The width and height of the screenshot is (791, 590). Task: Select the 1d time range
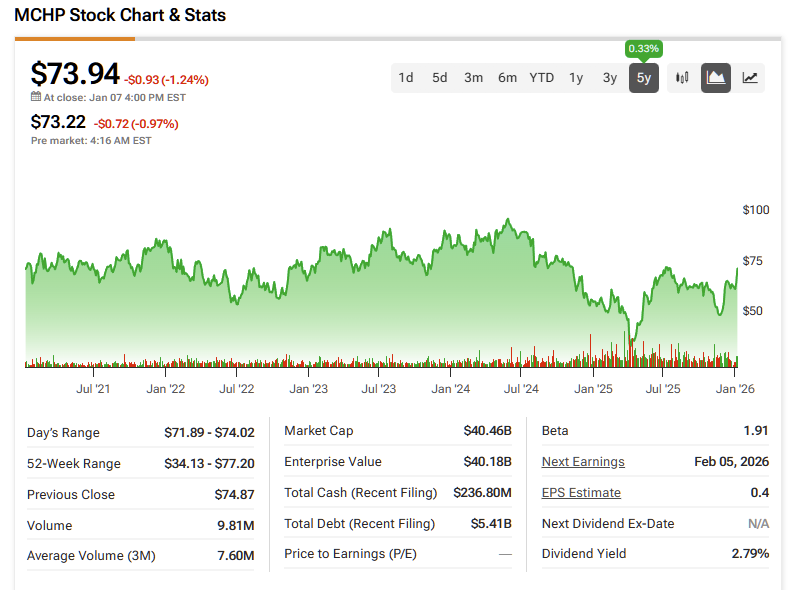click(x=406, y=78)
